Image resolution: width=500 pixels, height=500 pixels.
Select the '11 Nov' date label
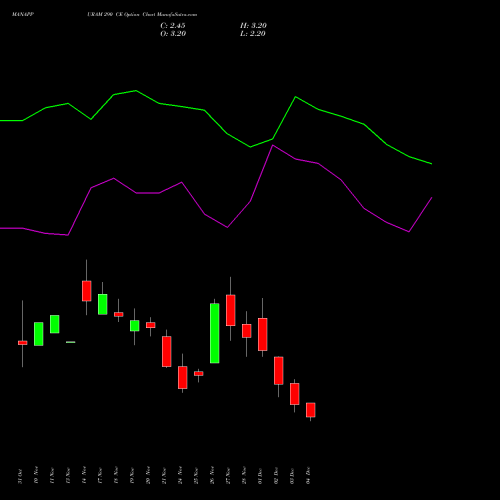[52, 475]
